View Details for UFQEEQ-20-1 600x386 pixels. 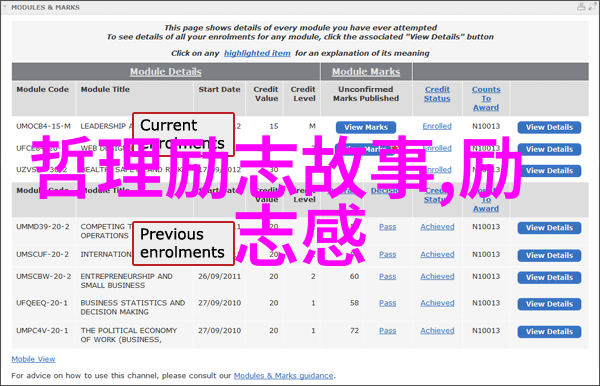click(x=549, y=304)
